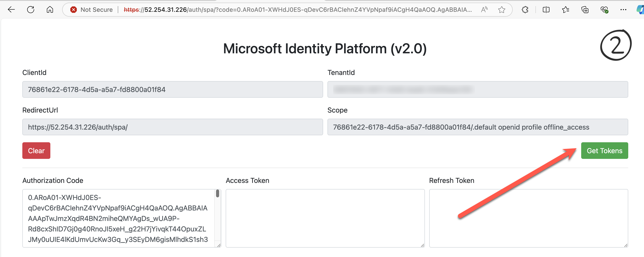Toggle the split screen icon
Screen dimensions: 644x257
(x=546, y=10)
